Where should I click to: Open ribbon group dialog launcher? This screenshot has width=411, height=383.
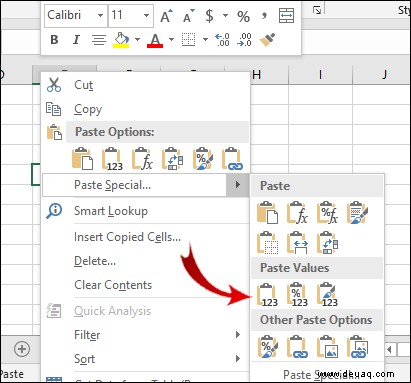coord(317,10)
